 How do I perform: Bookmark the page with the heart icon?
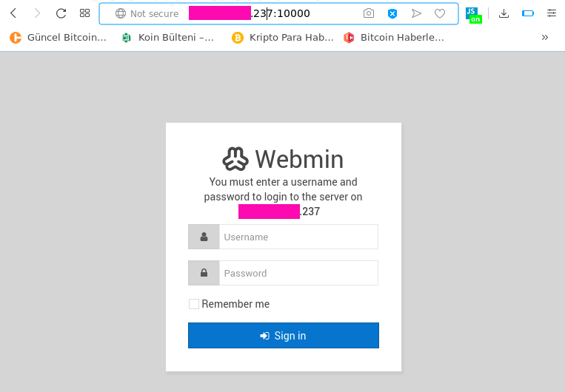440,13
